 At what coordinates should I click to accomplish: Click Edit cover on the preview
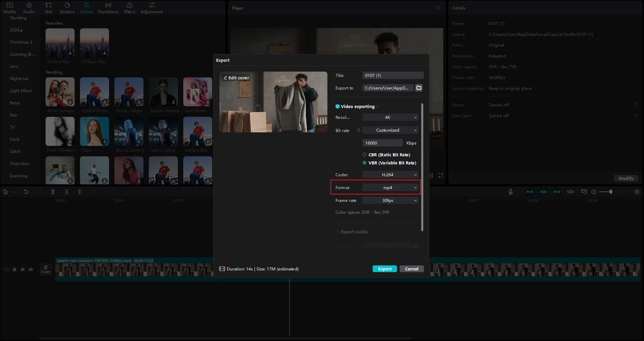coord(236,78)
